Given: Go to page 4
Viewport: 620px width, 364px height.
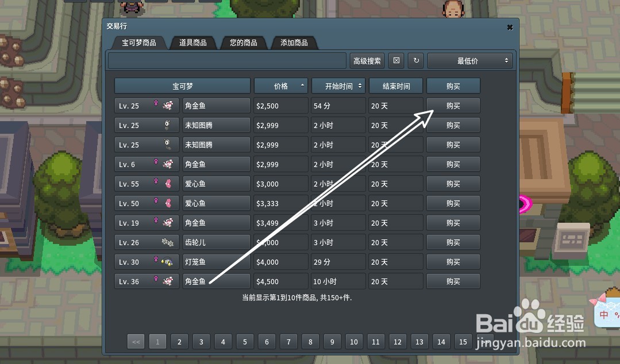Looking at the screenshot, I should point(223,342).
